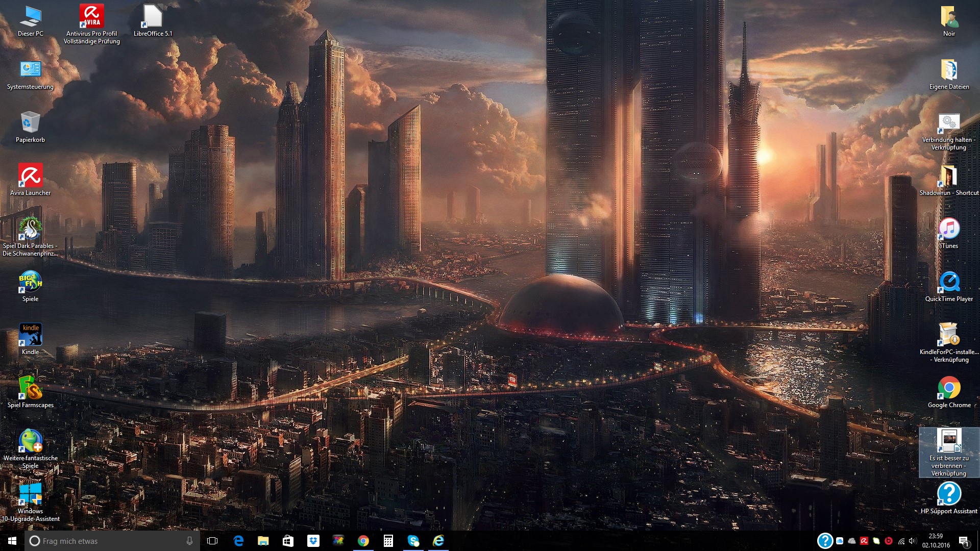Open the volume speaker icon in the tray

pyautogui.click(x=913, y=541)
